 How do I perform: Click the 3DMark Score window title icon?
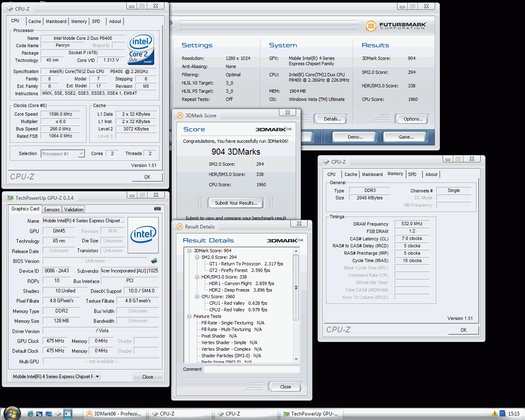pyautogui.click(x=180, y=116)
